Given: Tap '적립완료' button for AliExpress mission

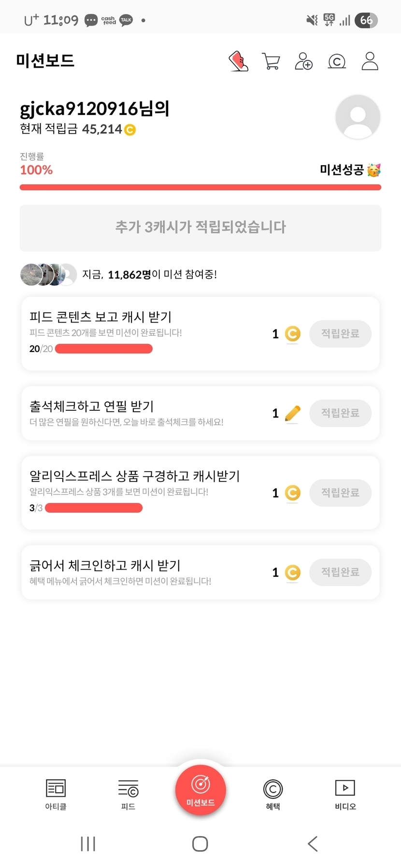Looking at the screenshot, I should (340, 493).
